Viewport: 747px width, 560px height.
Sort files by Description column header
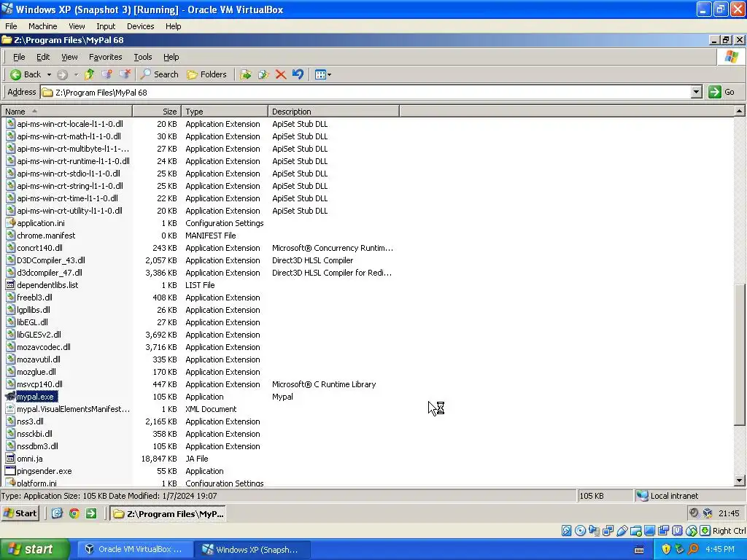(333, 112)
